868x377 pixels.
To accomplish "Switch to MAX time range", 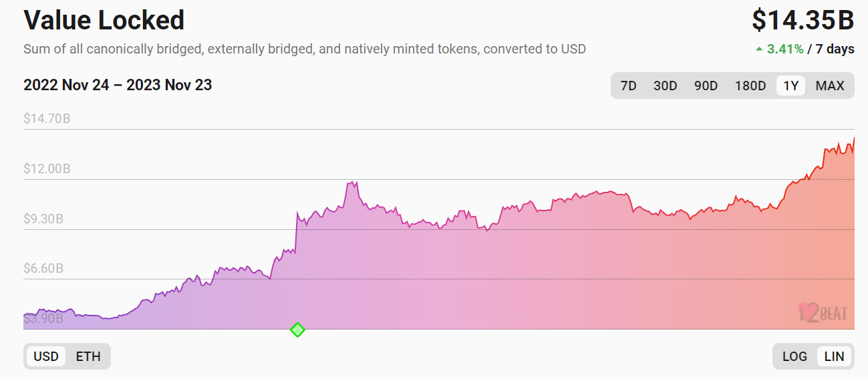I will click(830, 86).
